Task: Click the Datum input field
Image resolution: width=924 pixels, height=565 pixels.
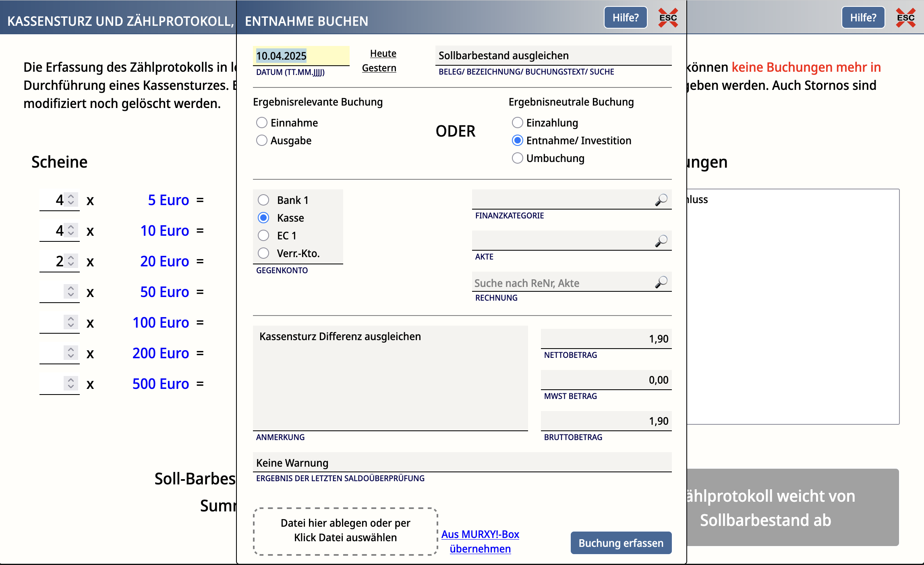Action: tap(301, 56)
